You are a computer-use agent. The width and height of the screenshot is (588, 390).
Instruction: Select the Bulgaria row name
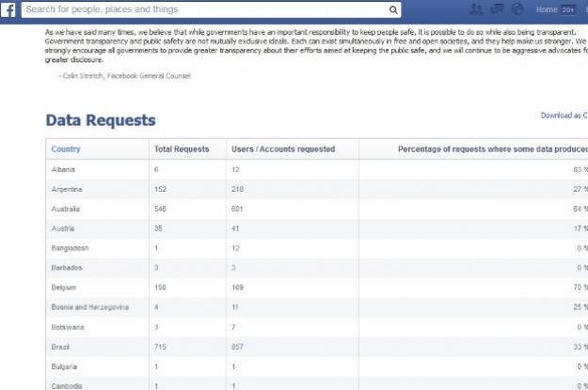pyautogui.click(x=64, y=367)
